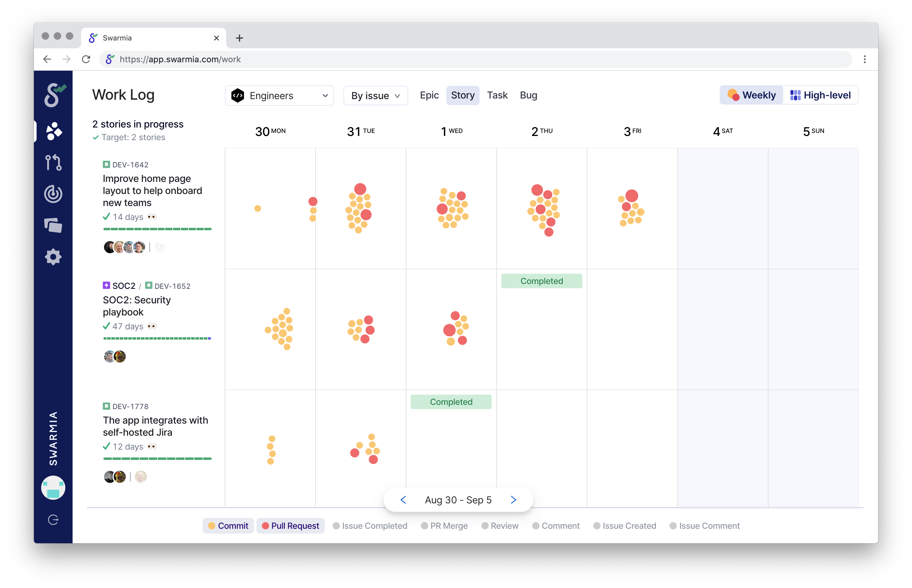Image resolution: width=912 pixels, height=588 pixels.
Task: Open the settings gear in the sidebar
Action: click(x=53, y=257)
